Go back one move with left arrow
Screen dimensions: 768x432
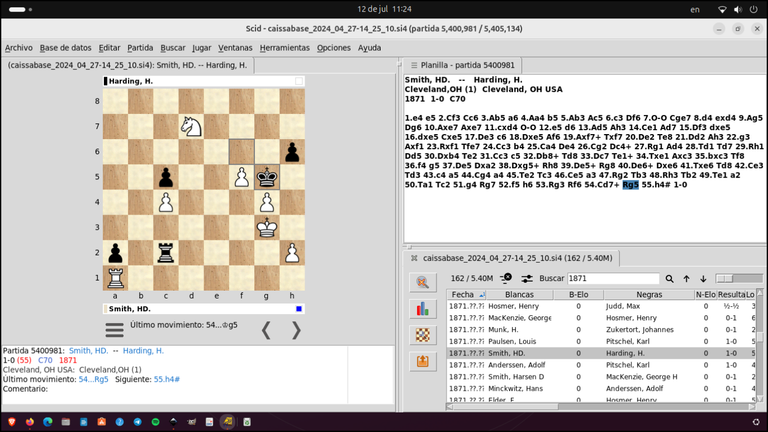click(x=266, y=331)
